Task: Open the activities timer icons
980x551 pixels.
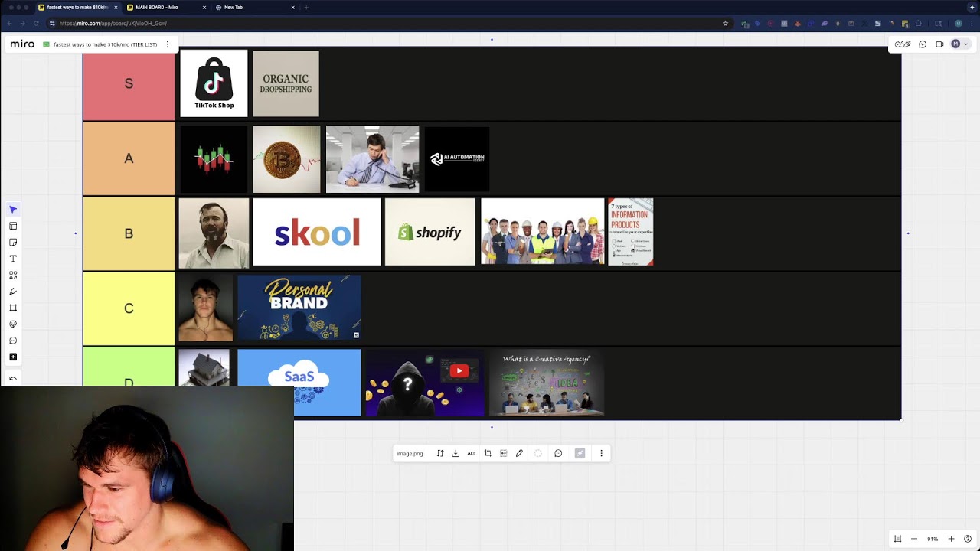Action: pos(903,44)
